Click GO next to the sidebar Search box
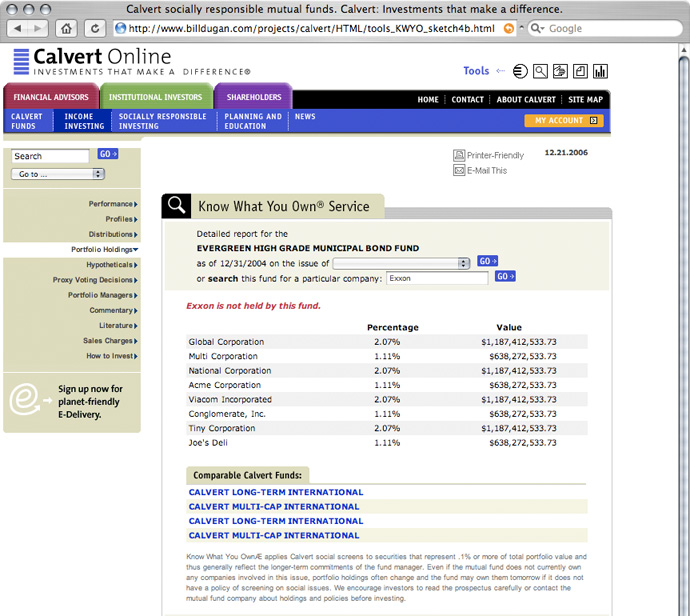Screen dimensions: 690x616 (108, 154)
